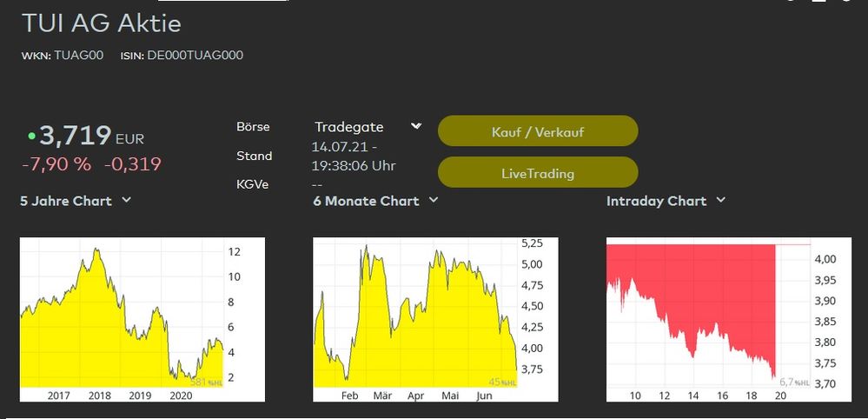Open the Tradegate Börse dropdown
This screenshot has height=419, width=868.
tap(368, 127)
